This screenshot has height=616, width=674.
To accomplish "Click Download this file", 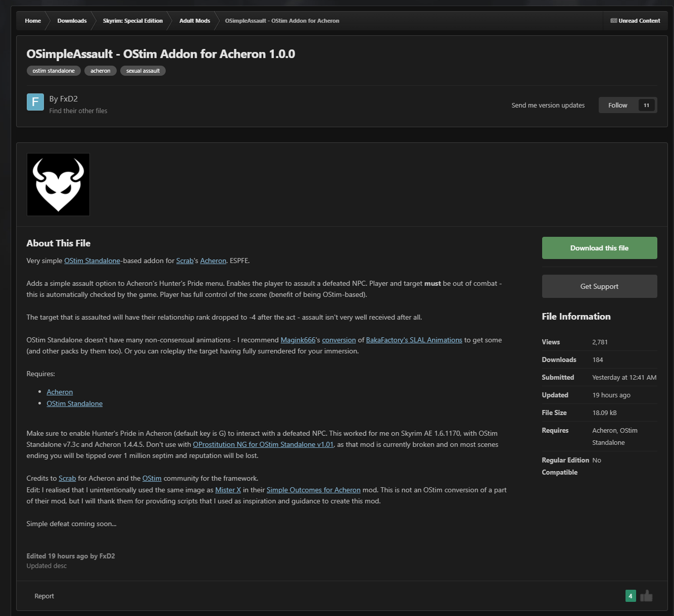I will pyautogui.click(x=599, y=248).
